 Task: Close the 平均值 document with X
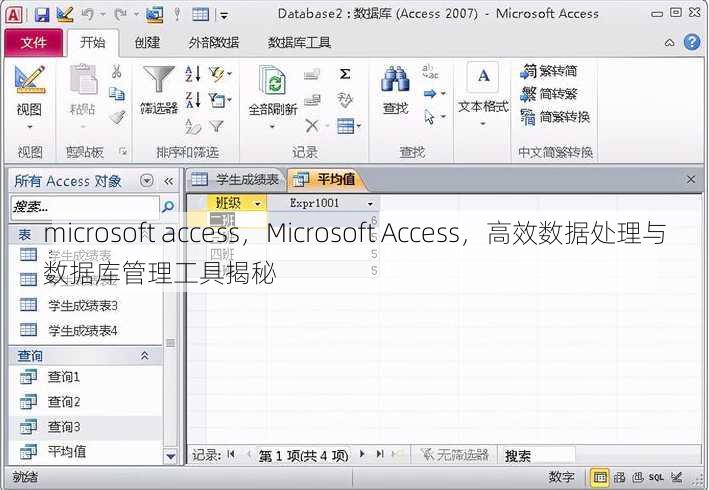point(691,179)
